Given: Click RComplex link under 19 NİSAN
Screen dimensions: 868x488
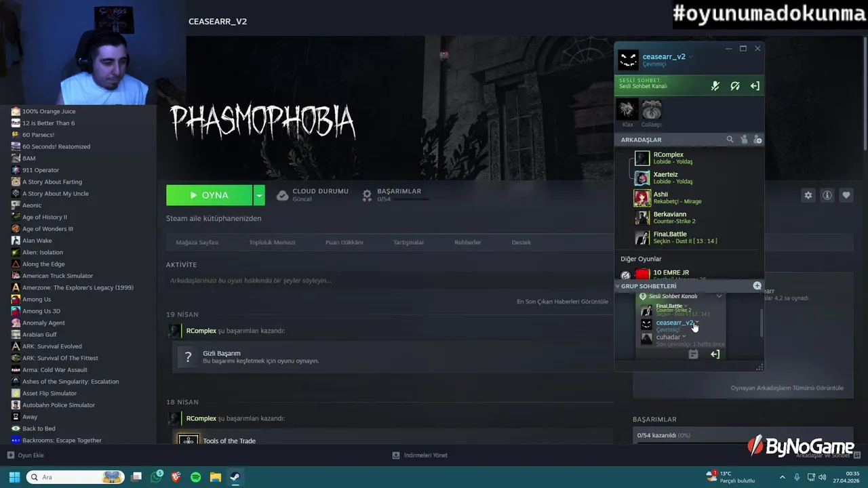Looking at the screenshot, I should (201, 331).
